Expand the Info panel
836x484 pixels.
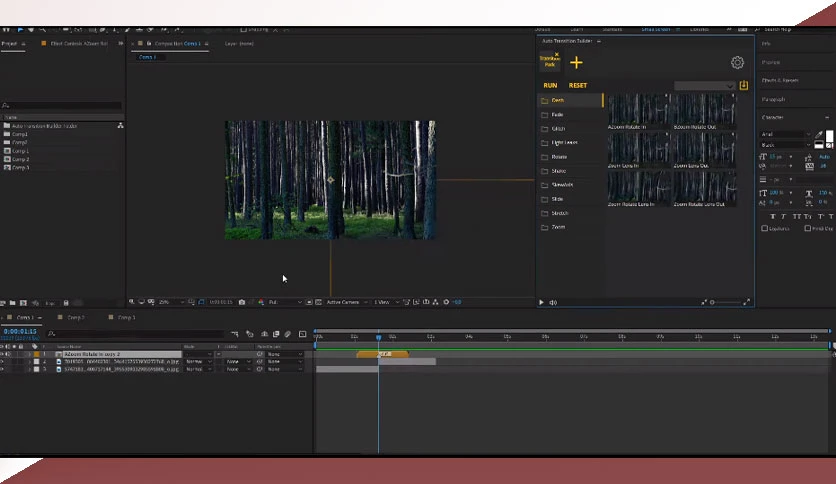766,44
